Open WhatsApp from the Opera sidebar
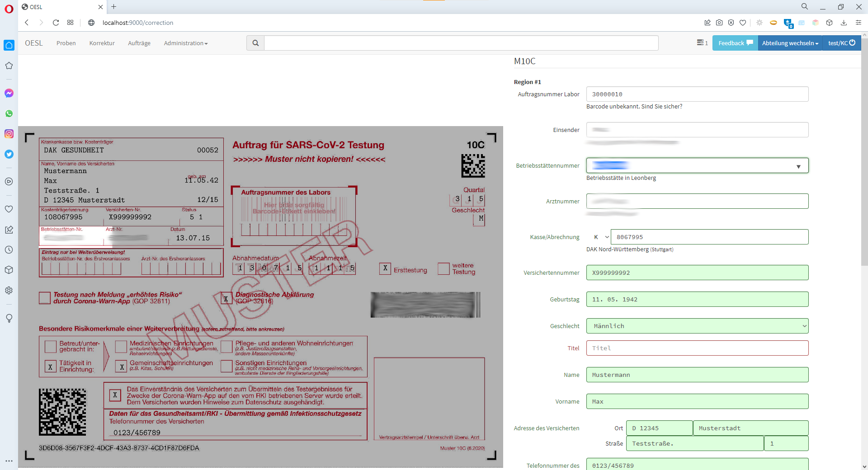The width and height of the screenshot is (868, 470). pos(9,113)
